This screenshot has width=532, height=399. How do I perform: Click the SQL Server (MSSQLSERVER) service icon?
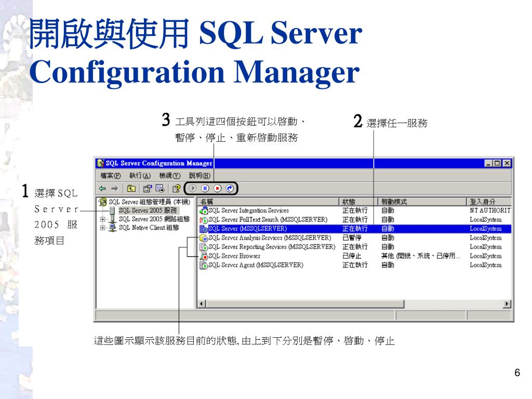[204, 229]
